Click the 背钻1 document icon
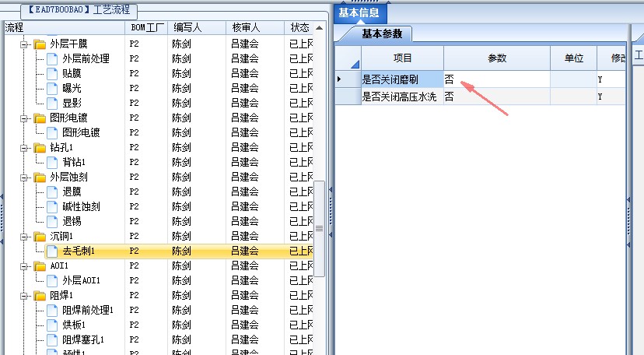This screenshot has height=355, width=644. coord(52,162)
